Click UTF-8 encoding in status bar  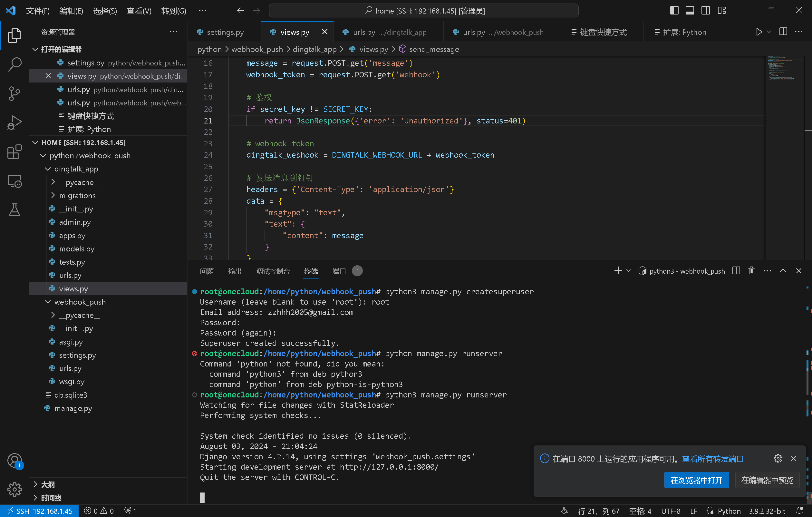click(670, 511)
